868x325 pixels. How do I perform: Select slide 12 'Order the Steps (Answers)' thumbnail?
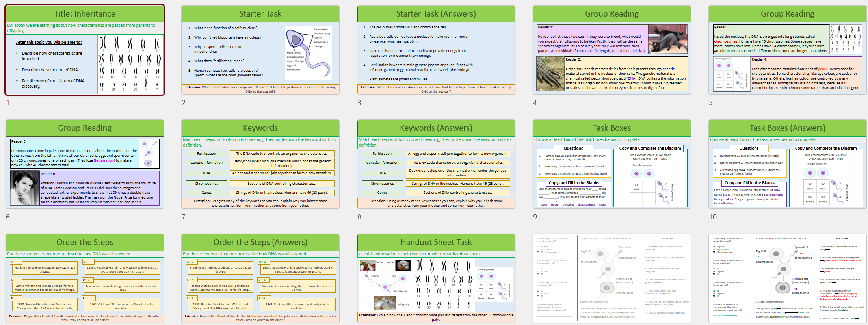click(260, 279)
